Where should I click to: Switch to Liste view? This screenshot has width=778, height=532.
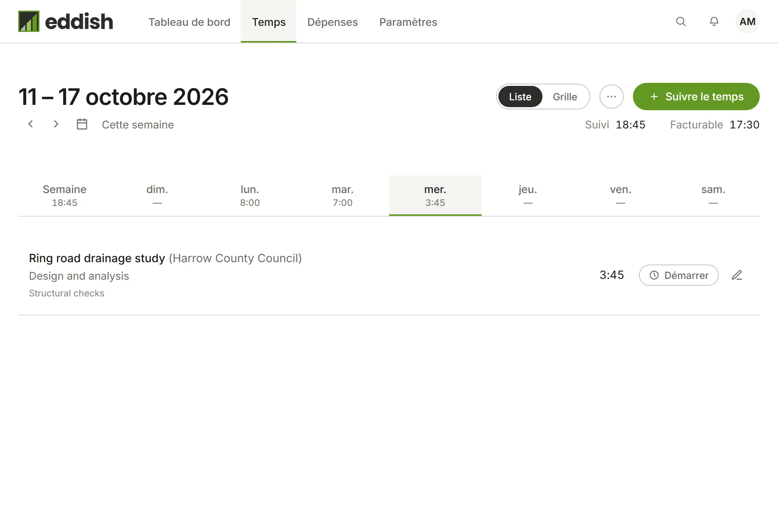520,97
